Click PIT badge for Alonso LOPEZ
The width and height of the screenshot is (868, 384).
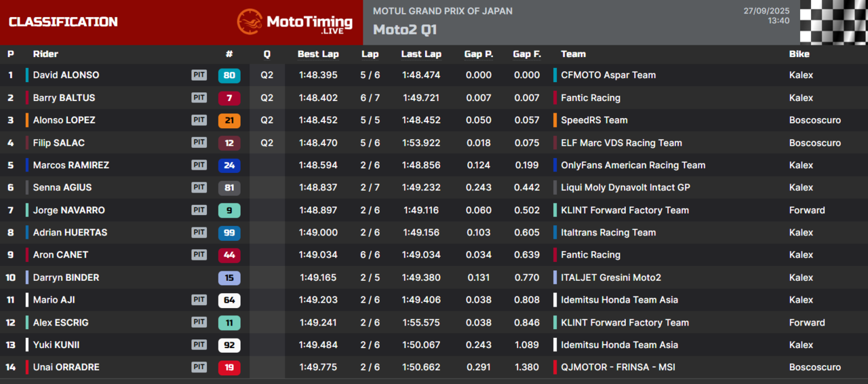199,120
